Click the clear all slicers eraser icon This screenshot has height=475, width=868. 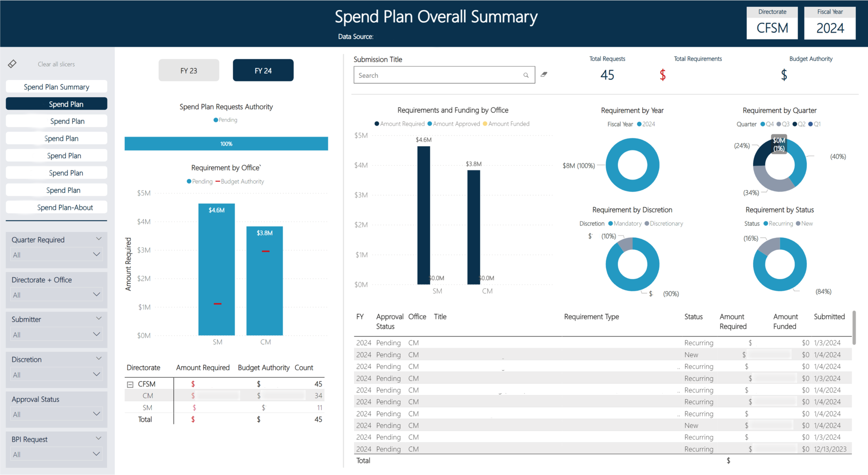(12, 64)
